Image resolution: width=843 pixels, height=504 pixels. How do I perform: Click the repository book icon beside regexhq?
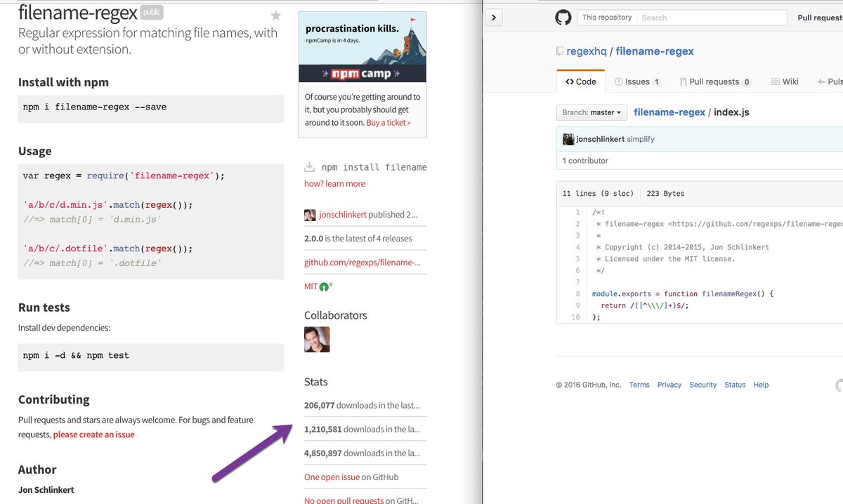tap(560, 51)
